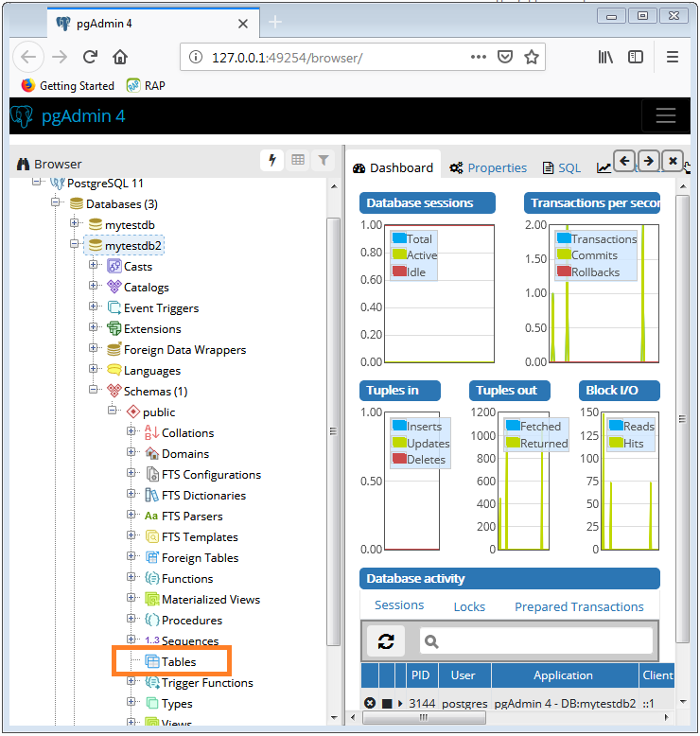Click the Database activity search field
This screenshot has width=700, height=736.
click(536, 640)
